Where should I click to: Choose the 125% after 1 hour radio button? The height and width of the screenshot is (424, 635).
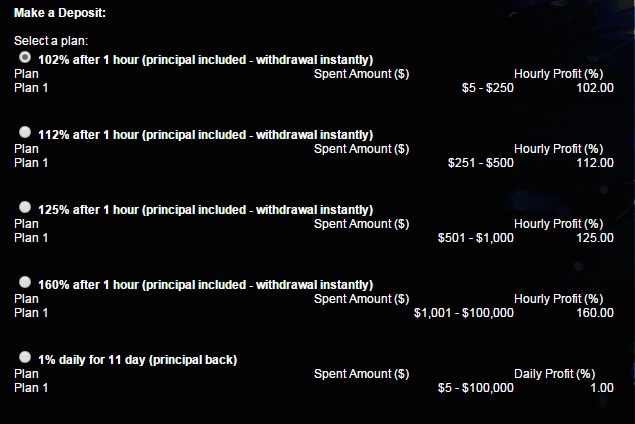[25, 208]
